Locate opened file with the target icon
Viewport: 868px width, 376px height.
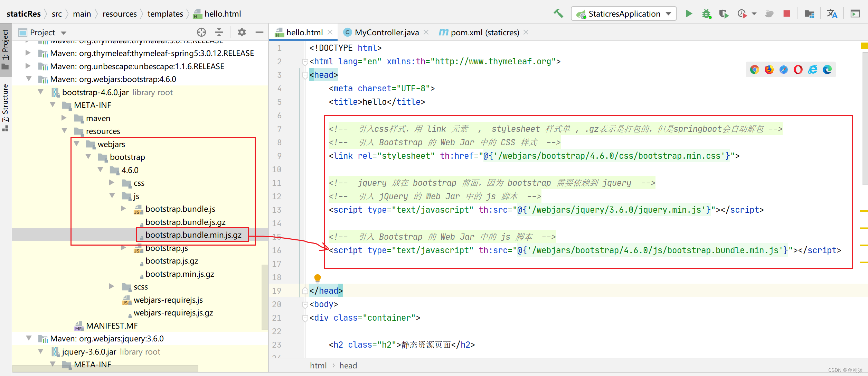tap(201, 32)
